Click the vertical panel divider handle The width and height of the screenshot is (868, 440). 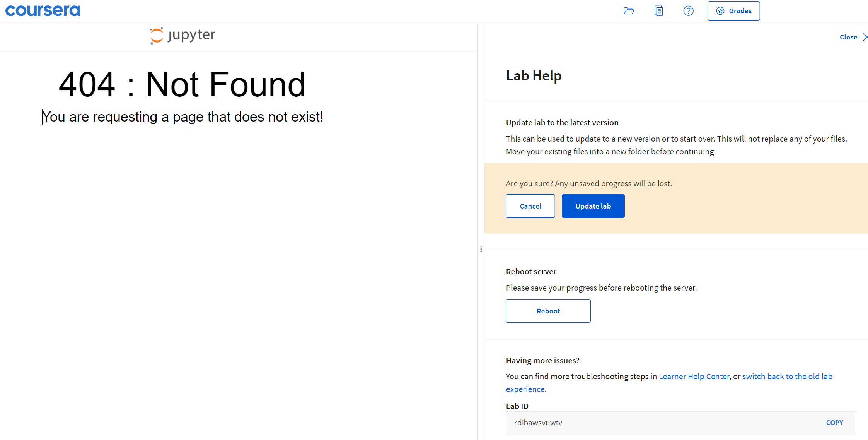point(481,249)
